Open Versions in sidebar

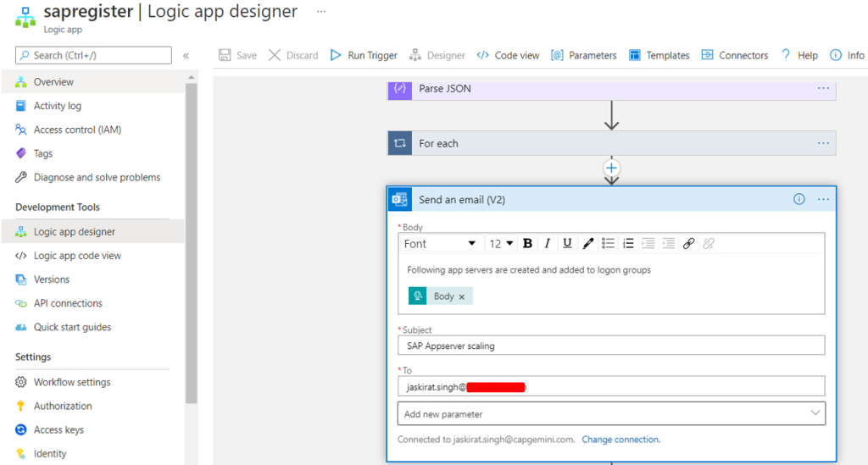pyautogui.click(x=93, y=280)
